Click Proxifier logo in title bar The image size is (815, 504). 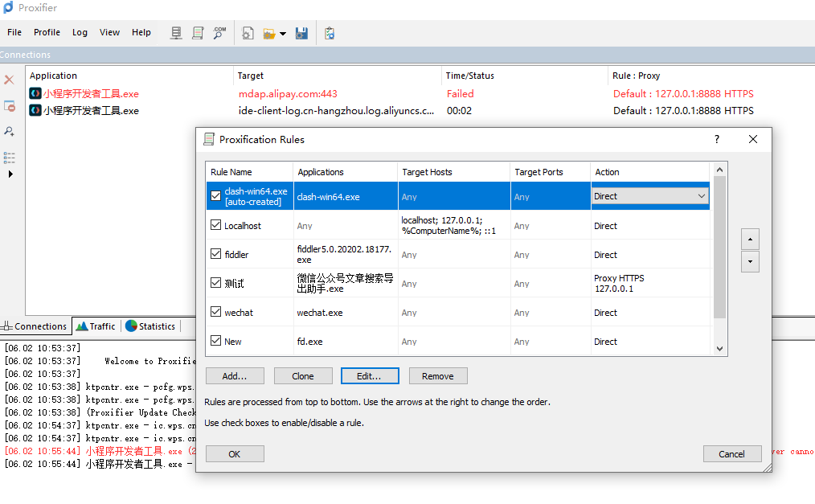click(8, 7)
